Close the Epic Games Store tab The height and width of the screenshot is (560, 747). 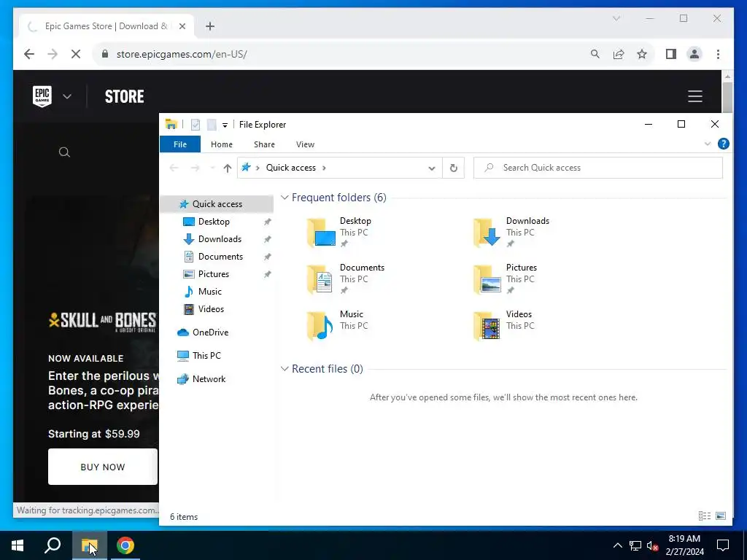[182, 26]
